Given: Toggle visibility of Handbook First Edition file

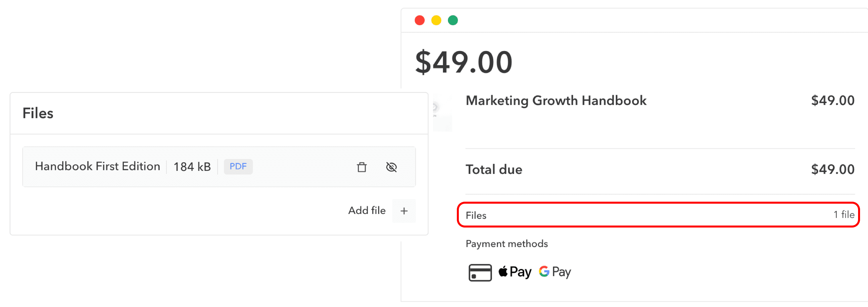Looking at the screenshot, I should pyautogui.click(x=391, y=167).
